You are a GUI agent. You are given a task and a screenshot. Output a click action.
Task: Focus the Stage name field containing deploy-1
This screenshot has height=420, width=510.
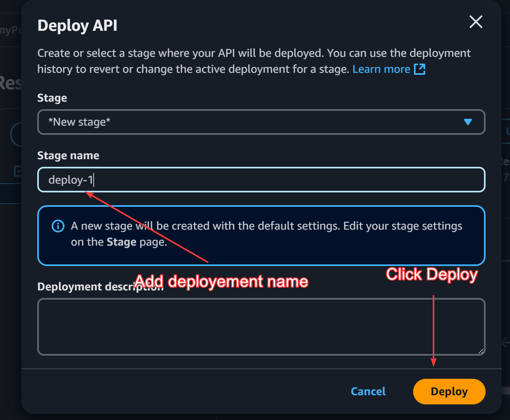pos(261,180)
